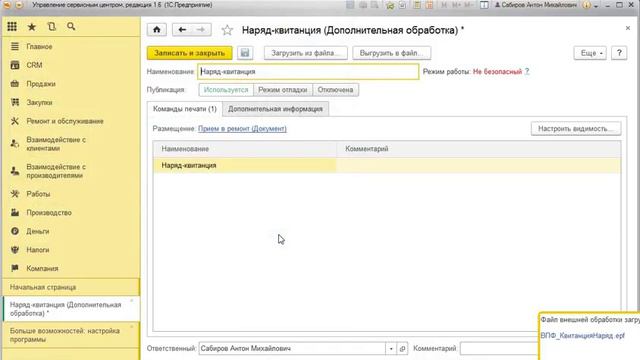Click the M- memory button in title bar
The height and width of the screenshot is (360, 640).
coord(469,5)
